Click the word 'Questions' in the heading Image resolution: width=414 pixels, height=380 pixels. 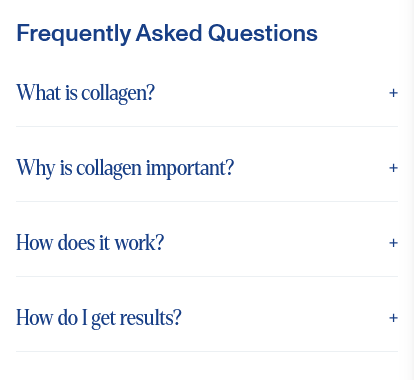click(263, 33)
